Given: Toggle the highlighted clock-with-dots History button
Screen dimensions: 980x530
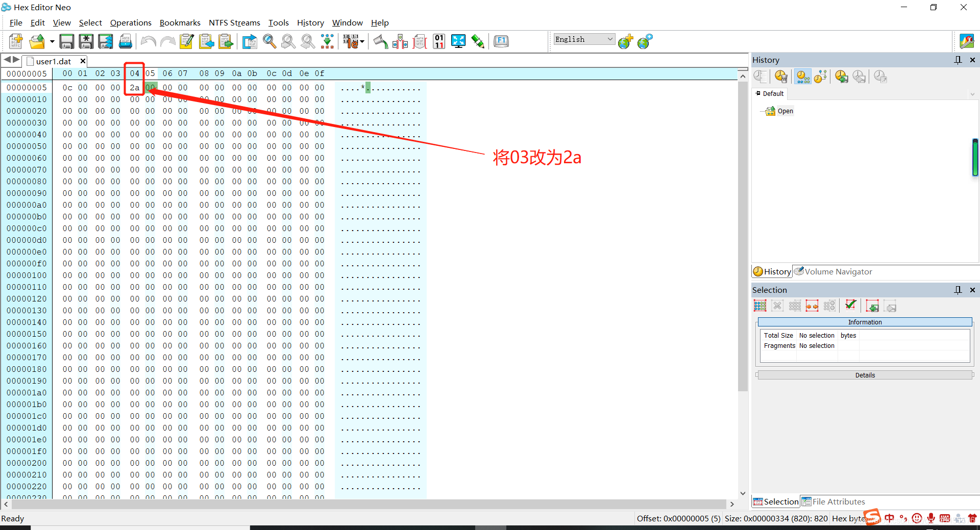Looking at the screenshot, I should 803,77.
